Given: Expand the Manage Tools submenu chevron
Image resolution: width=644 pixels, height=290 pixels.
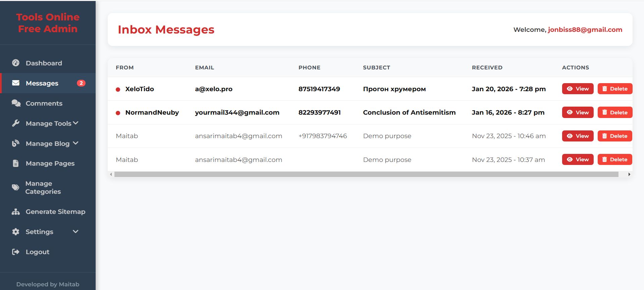Looking at the screenshot, I should coord(76,123).
